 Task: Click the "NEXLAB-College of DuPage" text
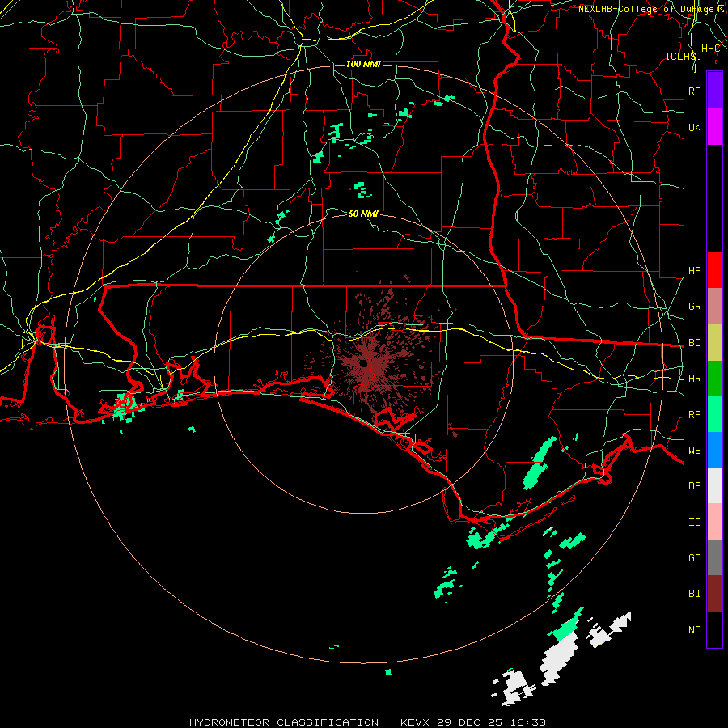pos(645,9)
